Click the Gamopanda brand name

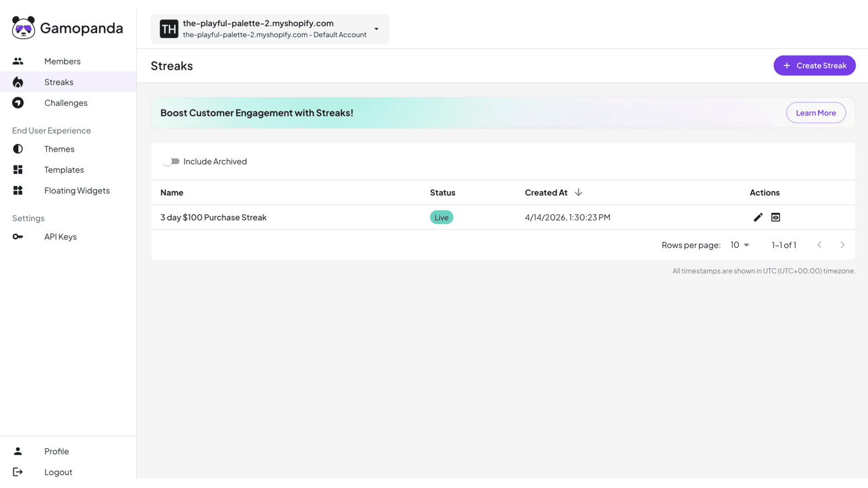click(x=81, y=28)
